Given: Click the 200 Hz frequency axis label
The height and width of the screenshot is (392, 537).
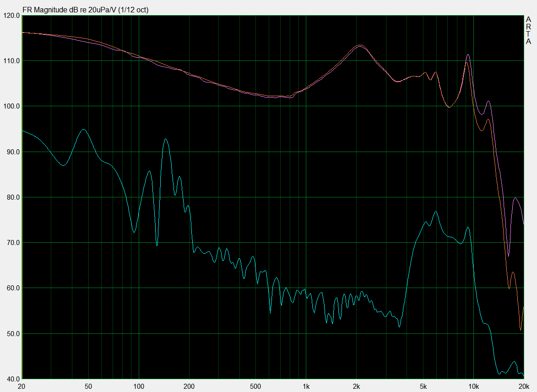Looking at the screenshot, I should (189, 386).
